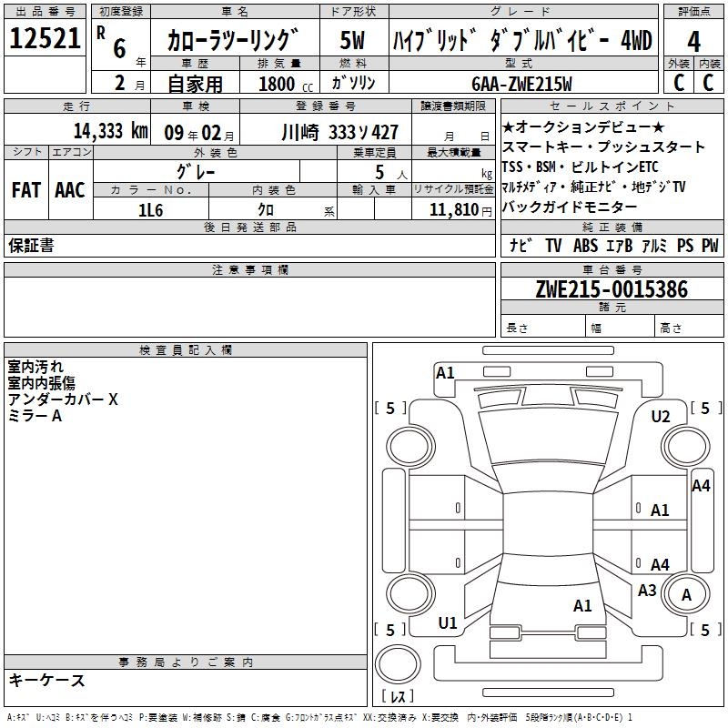Select the A3 scratch mark on diagram
Image resolution: width=728 pixels, height=728 pixels.
tap(647, 591)
